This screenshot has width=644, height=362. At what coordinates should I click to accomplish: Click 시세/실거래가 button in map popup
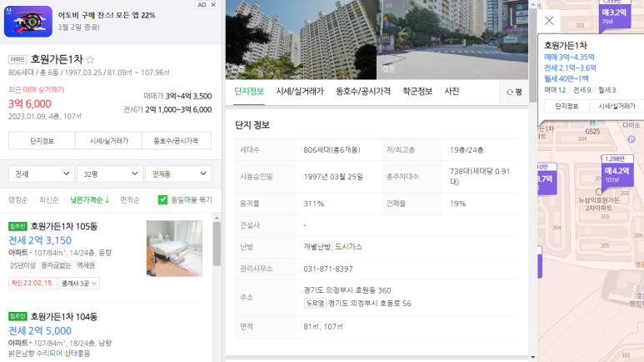tap(617, 106)
